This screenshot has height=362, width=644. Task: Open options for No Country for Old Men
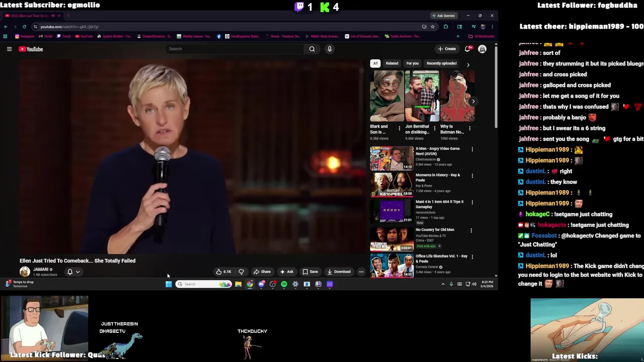(x=471, y=231)
